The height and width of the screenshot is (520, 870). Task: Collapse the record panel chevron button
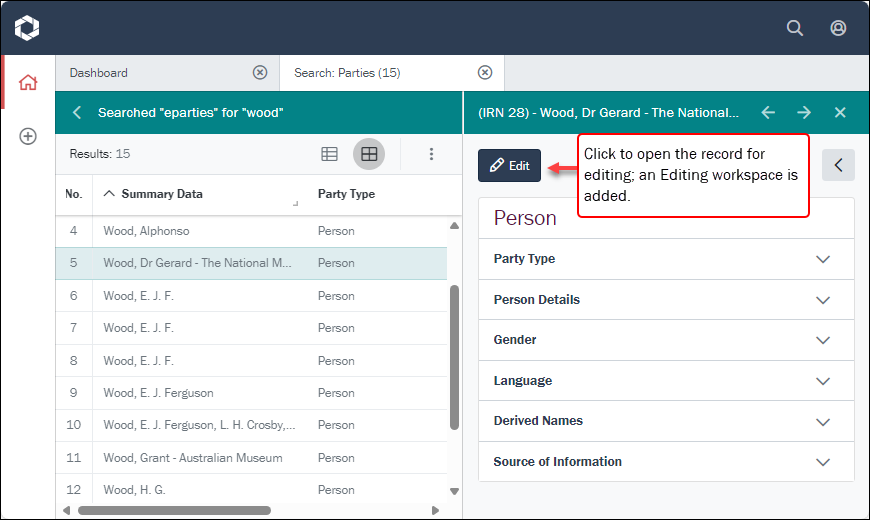837,165
